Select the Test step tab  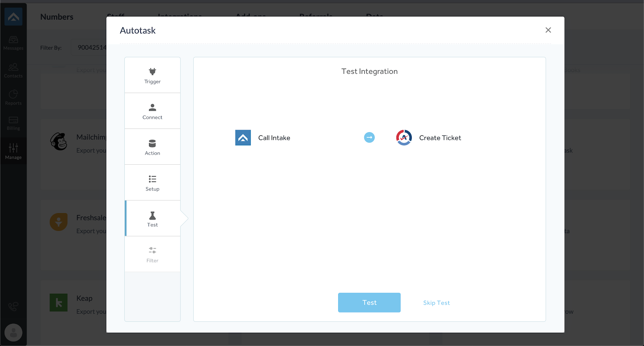[153, 219]
